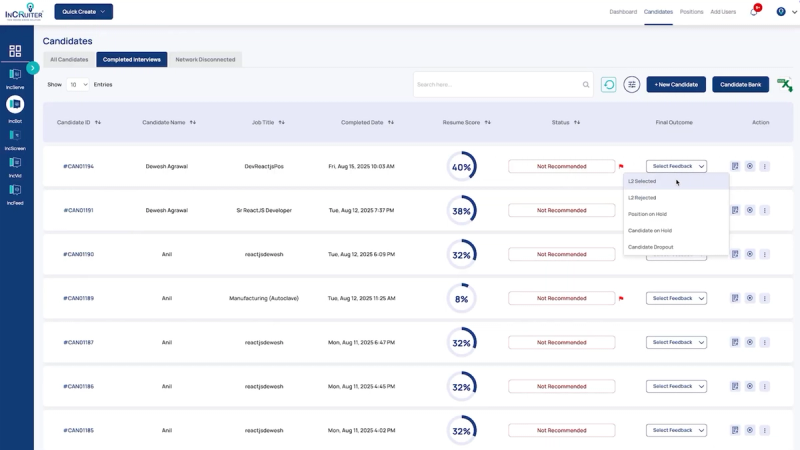
Task: Expand the Quick Create dropdown
Action: coord(84,12)
